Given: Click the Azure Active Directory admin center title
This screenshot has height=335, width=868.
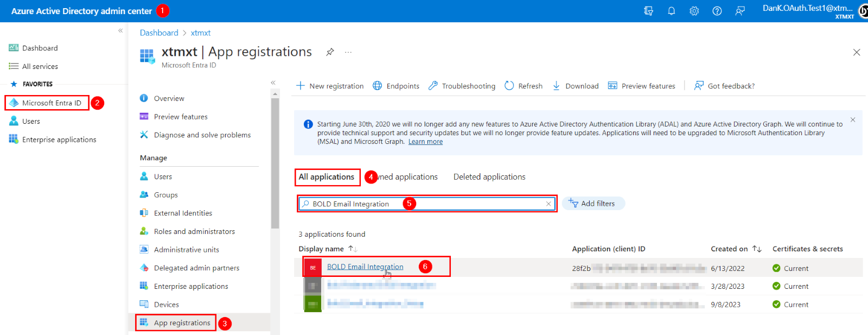Looking at the screenshot, I should pyautogui.click(x=81, y=11).
